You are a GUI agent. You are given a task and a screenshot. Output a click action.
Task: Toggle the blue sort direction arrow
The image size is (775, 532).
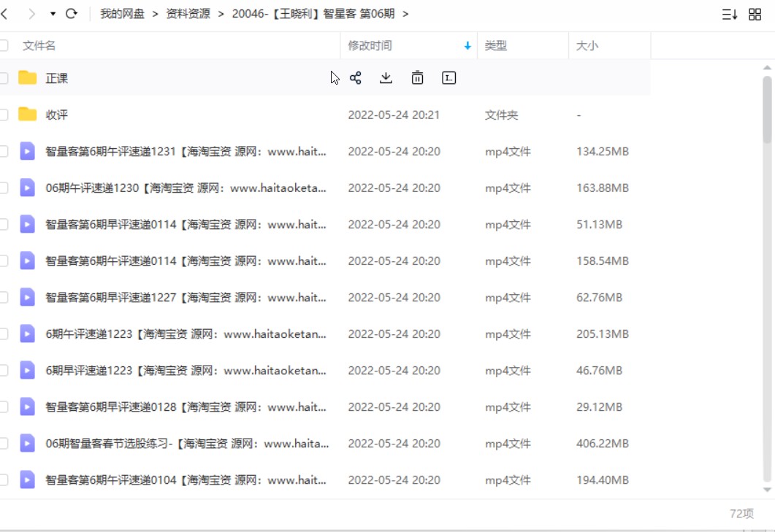click(x=467, y=46)
